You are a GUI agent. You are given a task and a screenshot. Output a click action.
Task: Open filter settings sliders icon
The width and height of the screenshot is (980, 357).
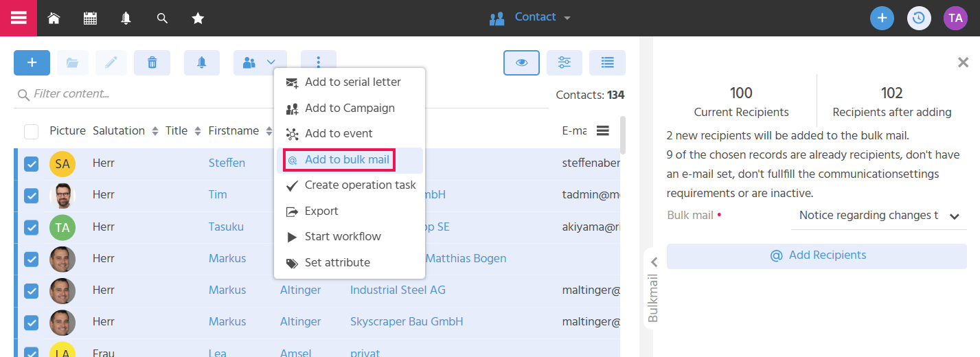565,62
